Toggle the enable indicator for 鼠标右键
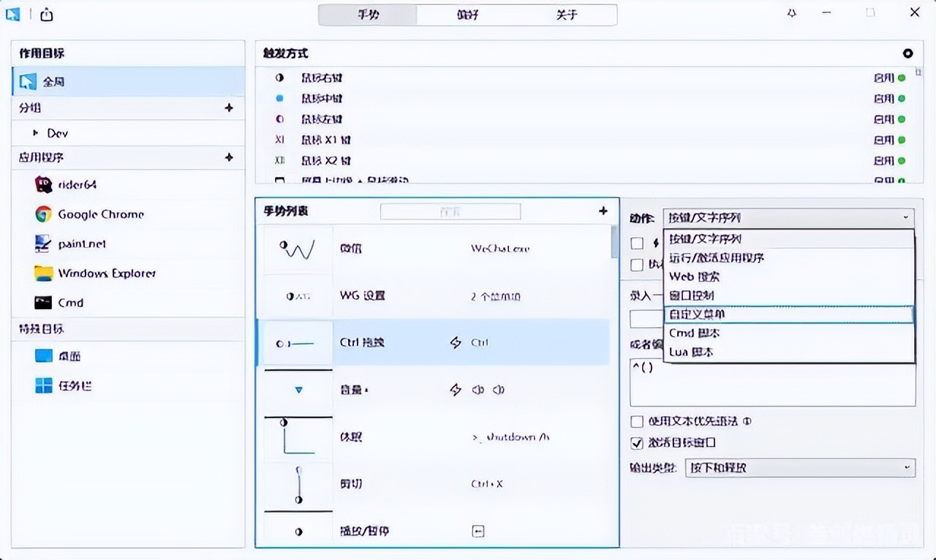Image resolution: width=936 pixels, height=560 pixels. pyautogui.click(x=902, y=77)
